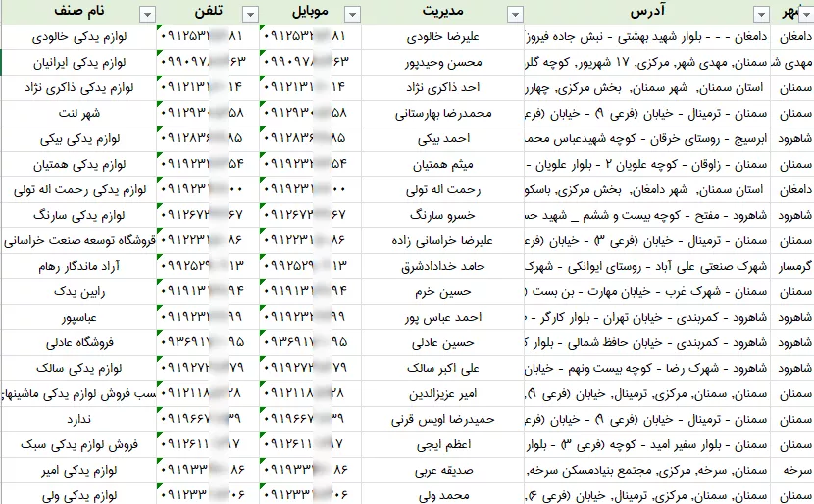Select the address cell سمنان - زاوقان - کوچه علویان
Screen dimensions: 814x504
(647, 164)
